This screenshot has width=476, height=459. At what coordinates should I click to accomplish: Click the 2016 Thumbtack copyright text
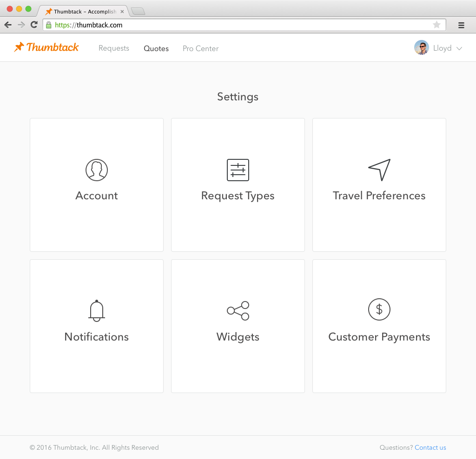(94, 447)
